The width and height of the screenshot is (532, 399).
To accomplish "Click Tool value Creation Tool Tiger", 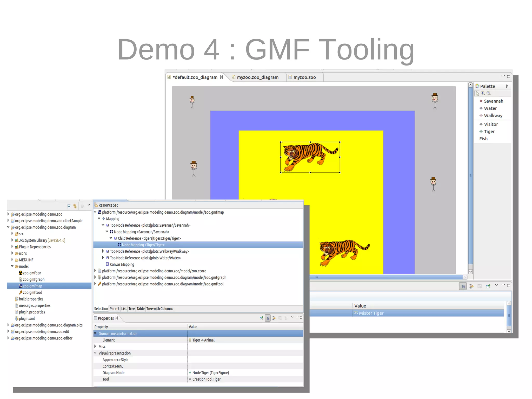I will [x=204, y=379].
